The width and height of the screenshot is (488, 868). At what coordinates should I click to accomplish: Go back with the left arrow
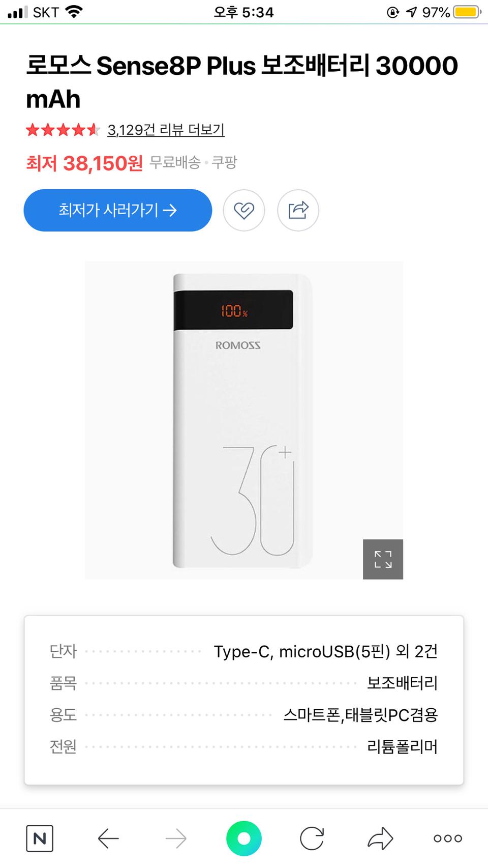click(x=108, y=838)
